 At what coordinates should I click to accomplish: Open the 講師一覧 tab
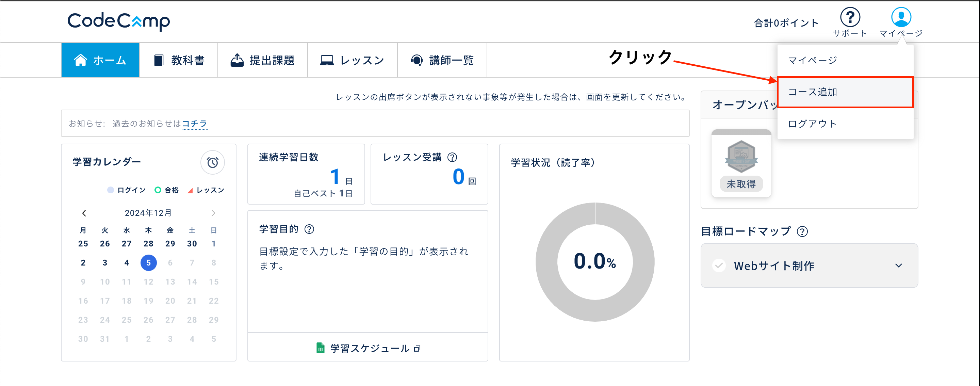click(x=442, y=60)
